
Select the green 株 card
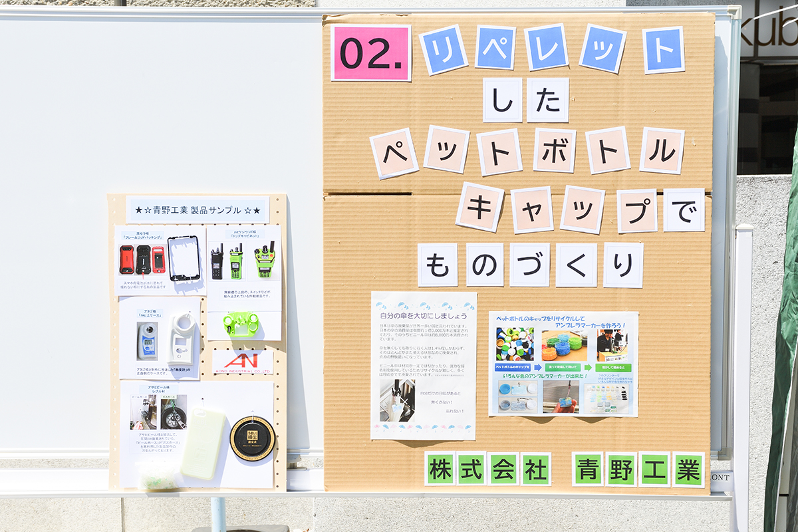tap(440, 469)
